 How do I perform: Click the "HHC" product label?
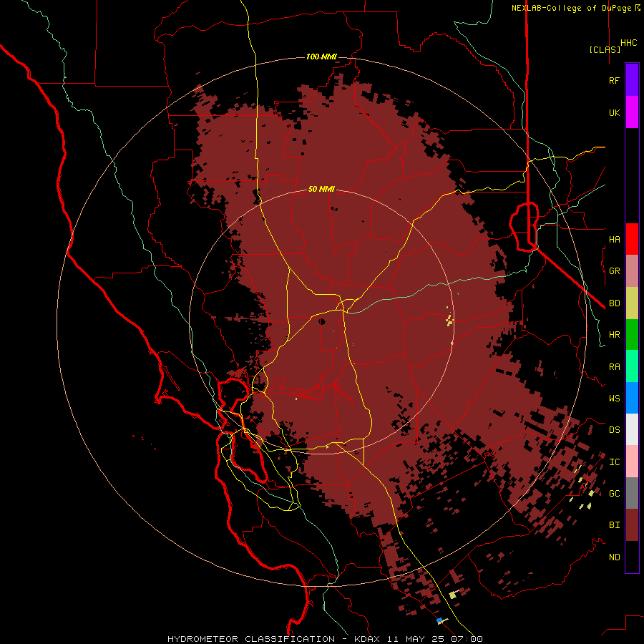click(x=629, y=43)
